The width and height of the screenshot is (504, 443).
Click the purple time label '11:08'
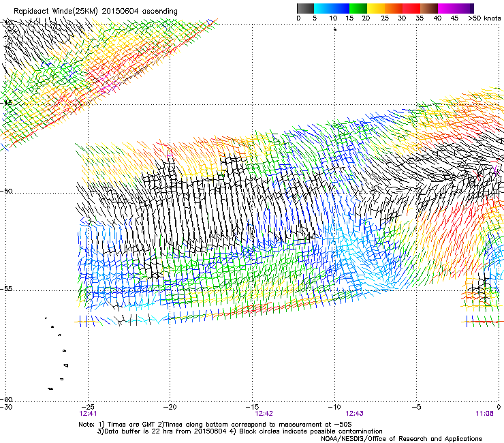pyautogui.click(x=484, y=414)
